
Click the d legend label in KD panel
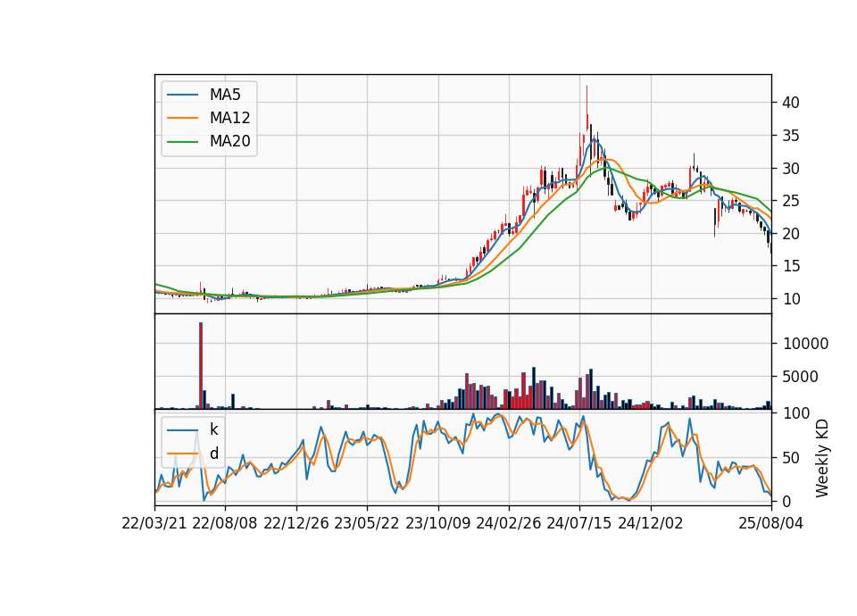pos(214,454)
